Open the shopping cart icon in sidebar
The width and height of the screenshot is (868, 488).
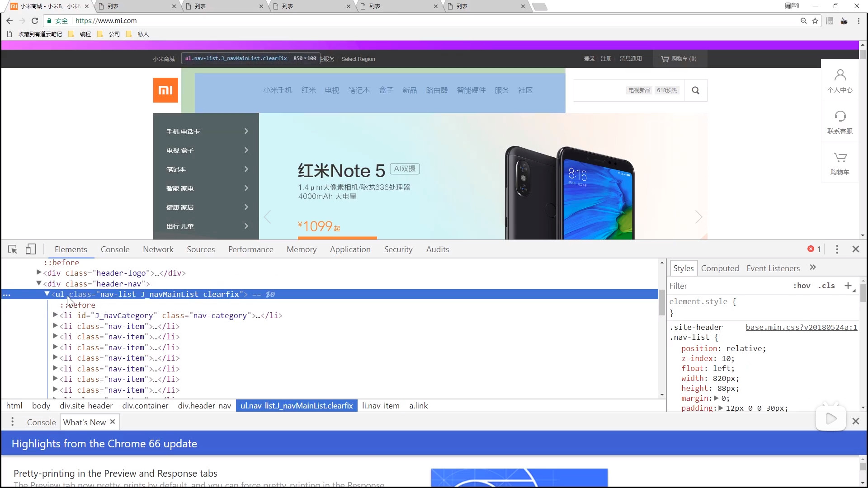coord(840,158)
